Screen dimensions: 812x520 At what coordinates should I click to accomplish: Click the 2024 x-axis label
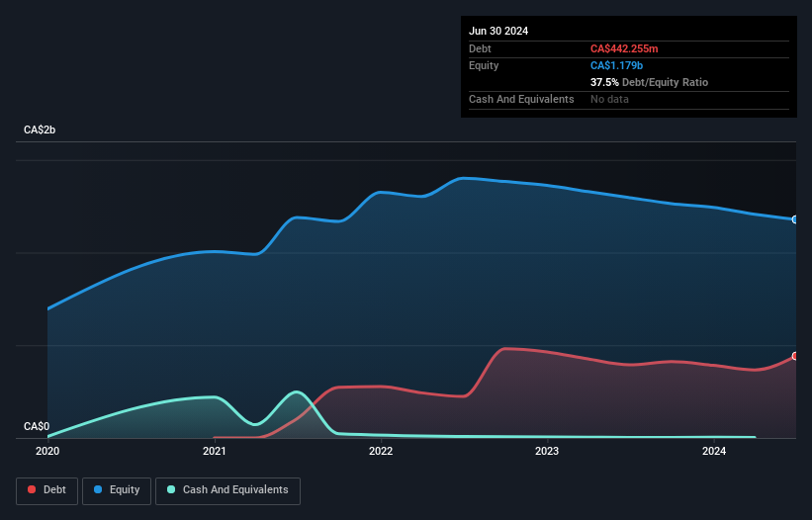point(714,451)
